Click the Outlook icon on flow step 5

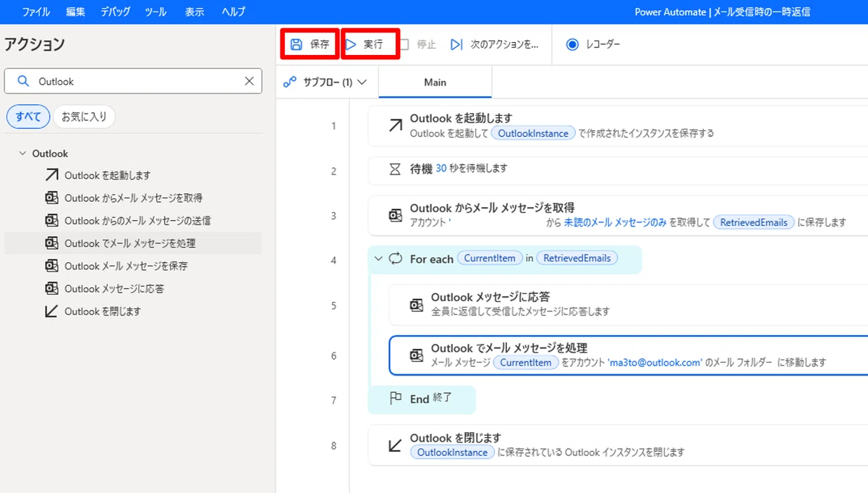click(x=417, y=305)
